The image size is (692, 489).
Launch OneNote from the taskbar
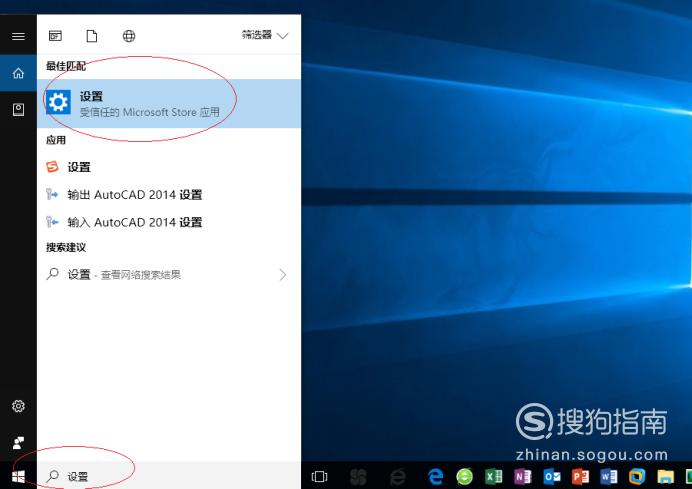tap(523, 477)
